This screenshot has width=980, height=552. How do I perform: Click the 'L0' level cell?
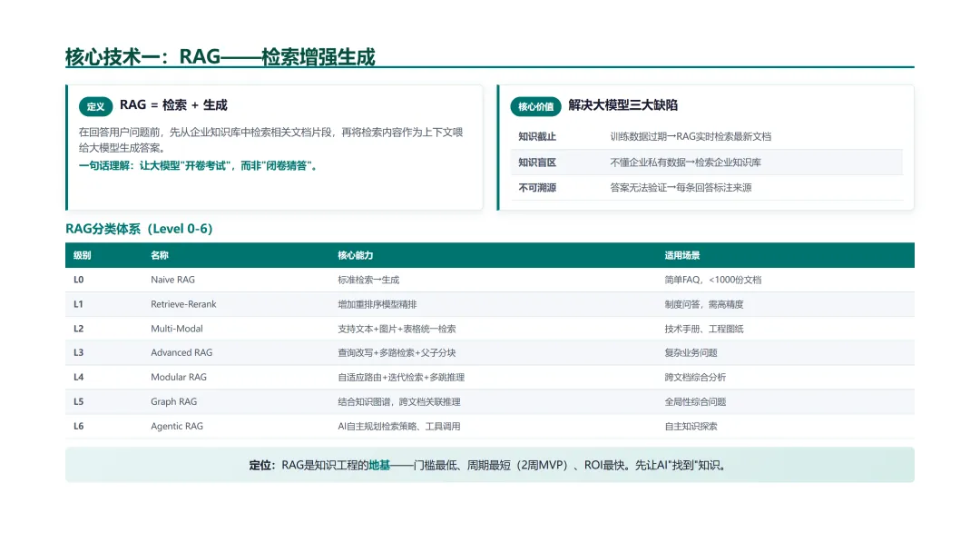click(78, 280)
